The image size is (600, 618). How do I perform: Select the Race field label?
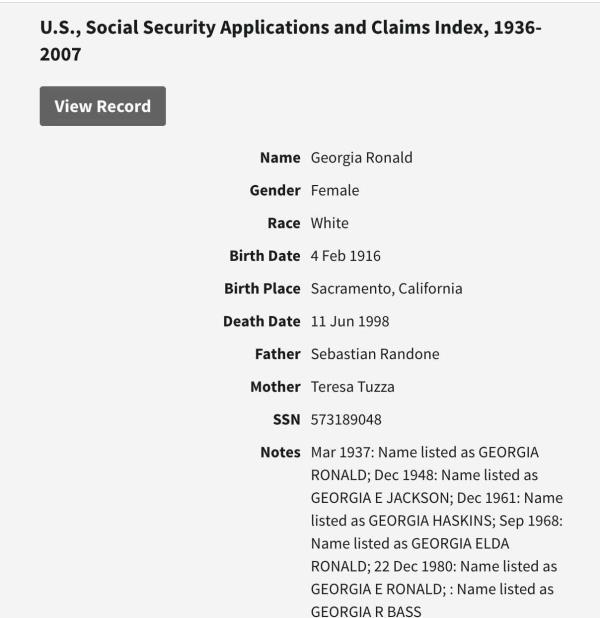click(x=283, y=223)
